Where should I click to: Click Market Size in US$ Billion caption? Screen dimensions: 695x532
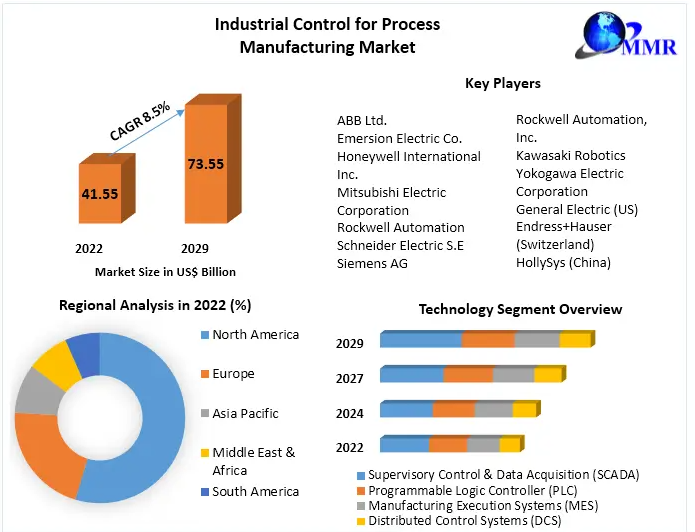click(x=165, y=272)
